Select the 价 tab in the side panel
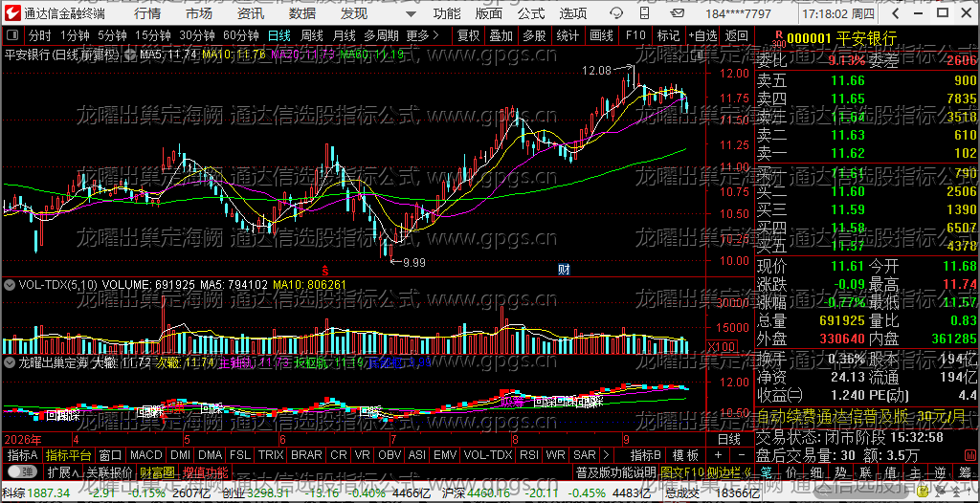This screenshot has width=980, height=503. 791,471
